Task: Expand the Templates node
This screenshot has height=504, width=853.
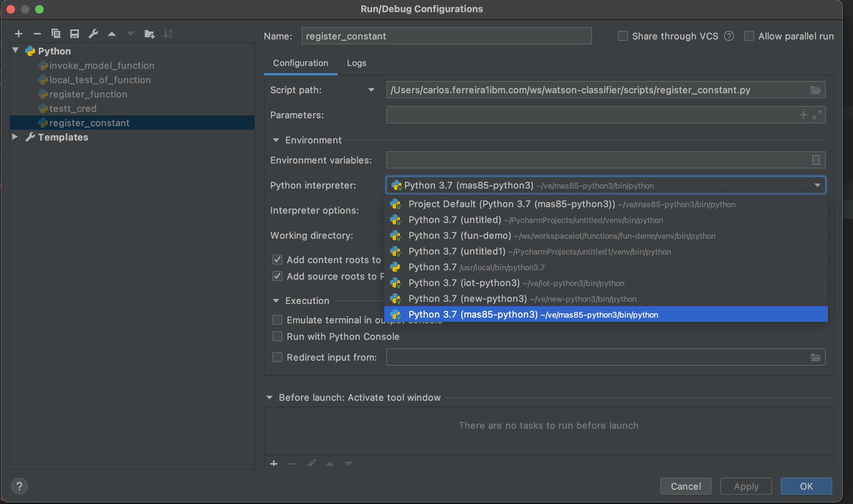Action: click(x=15, y=137)
